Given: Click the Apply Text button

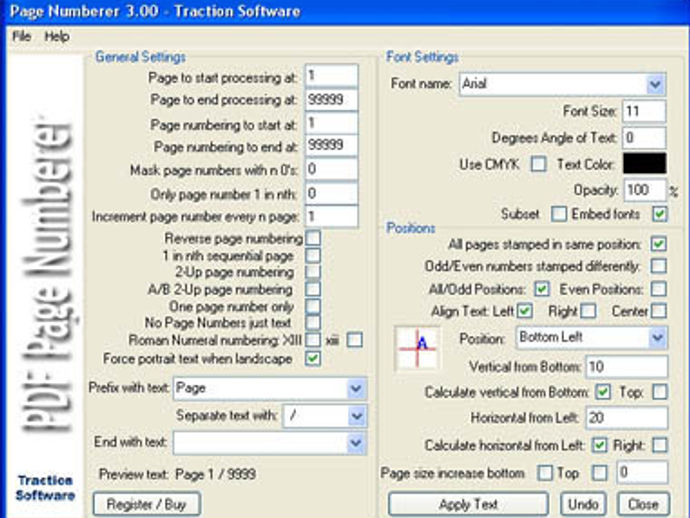Looking at the screenshot, I should [x=468, y=504].
